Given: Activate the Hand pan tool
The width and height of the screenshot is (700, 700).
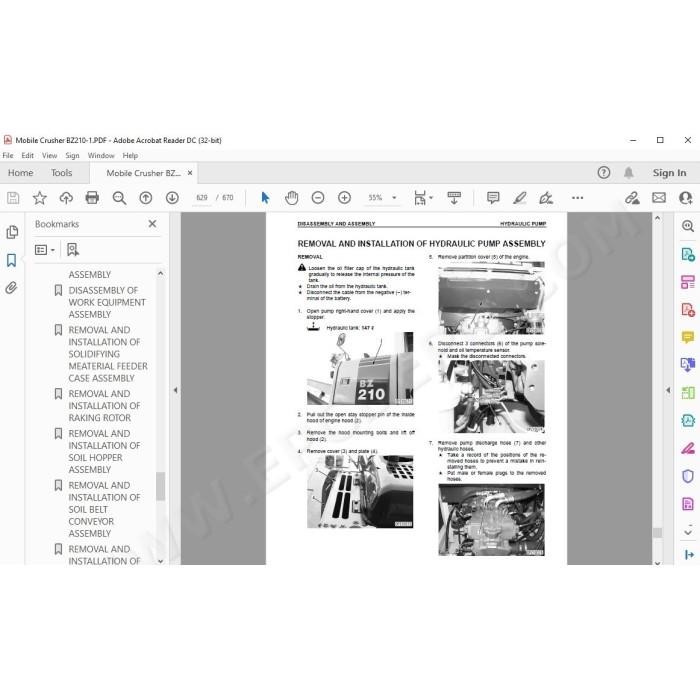Looking at the screenshot, I should 292,197.
